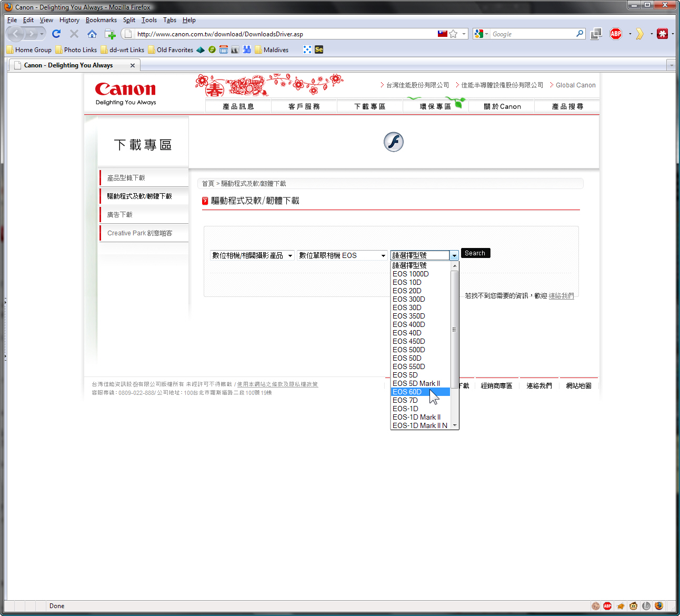The width and height of the screenshot is (680, 616).
Task: Open a new tab with green plus icon
Action: tap(110, 34)
